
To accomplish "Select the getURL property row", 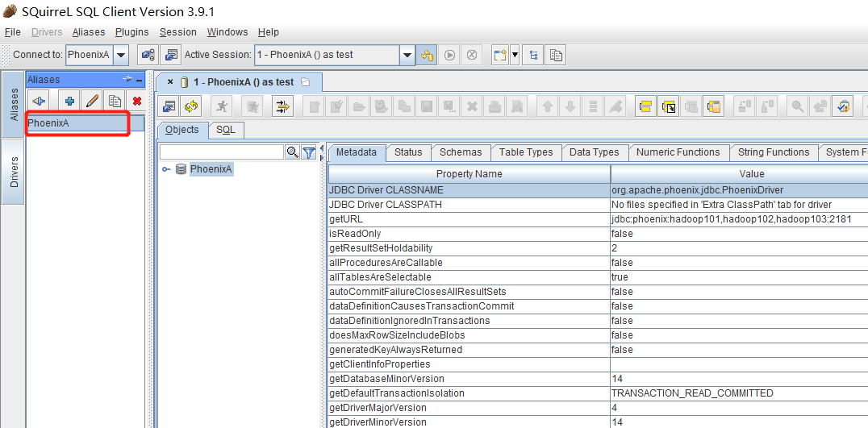I will pos(598,219).
